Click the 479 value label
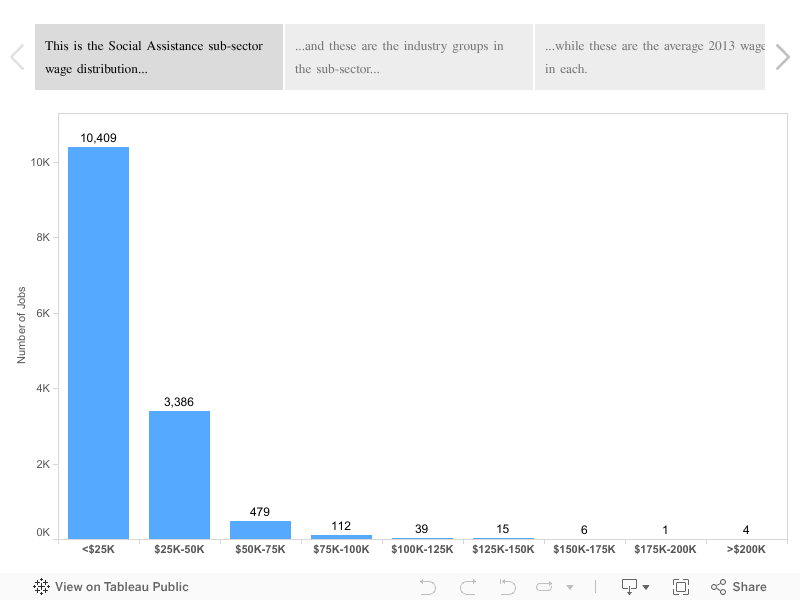Viewport: 800px width, 600px height. pos(260,512)
